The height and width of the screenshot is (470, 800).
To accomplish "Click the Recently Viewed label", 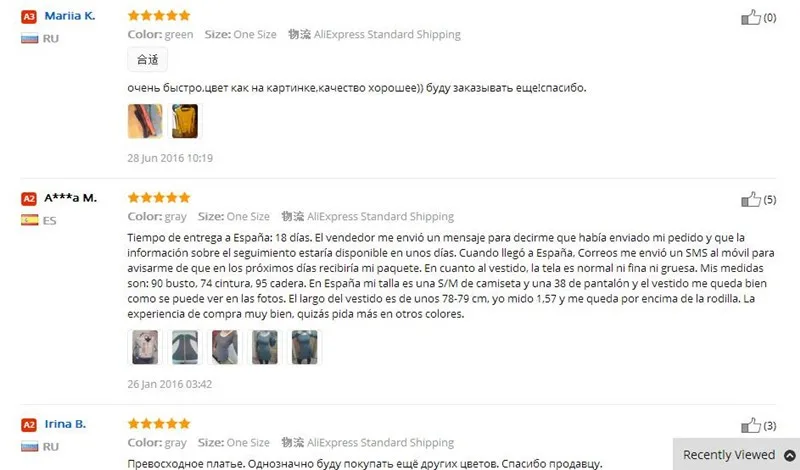I will (x=729, y=455).
